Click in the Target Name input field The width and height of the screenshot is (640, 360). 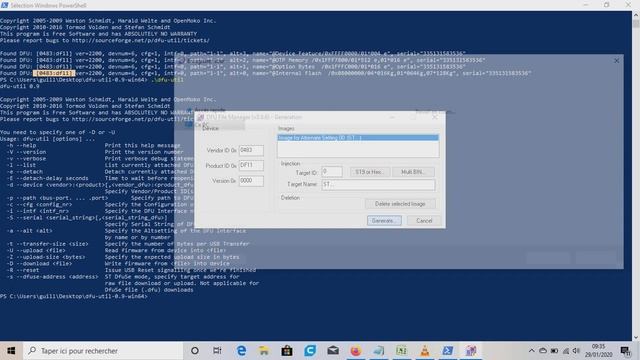click(x=378, y=184)
